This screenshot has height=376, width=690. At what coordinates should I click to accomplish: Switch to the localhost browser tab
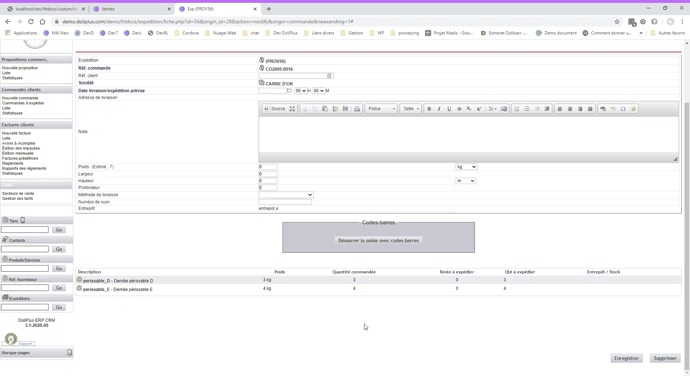coord(46,9)
